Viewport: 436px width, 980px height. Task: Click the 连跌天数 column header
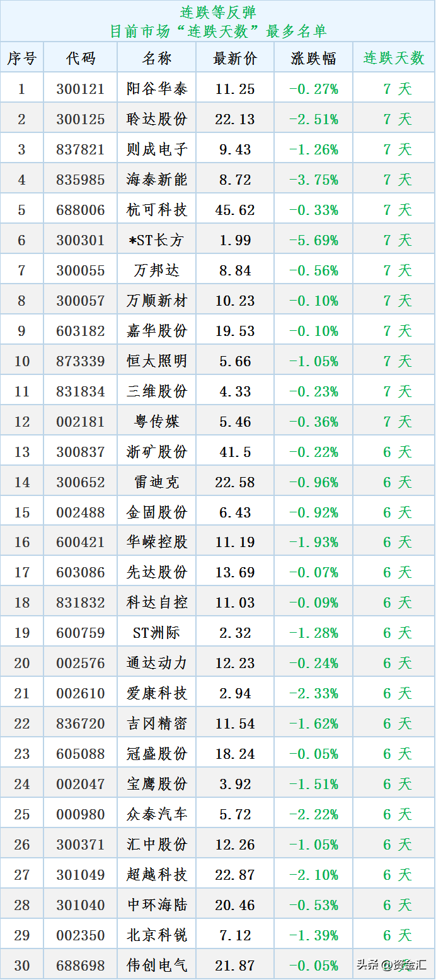click(x=394, y=59)
